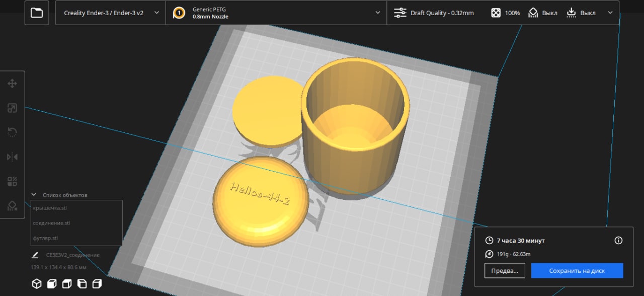
Task: Select the Move tool
Action: (13, 84)
